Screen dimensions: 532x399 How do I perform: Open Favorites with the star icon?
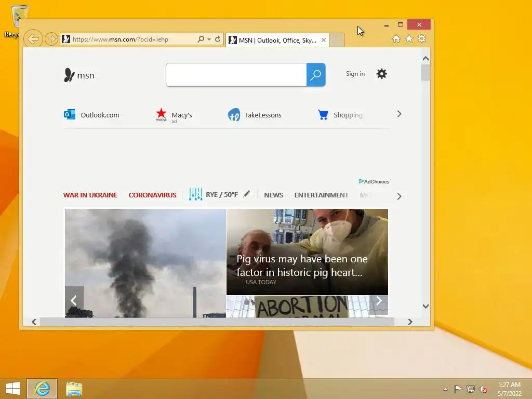tap(409, 38)
